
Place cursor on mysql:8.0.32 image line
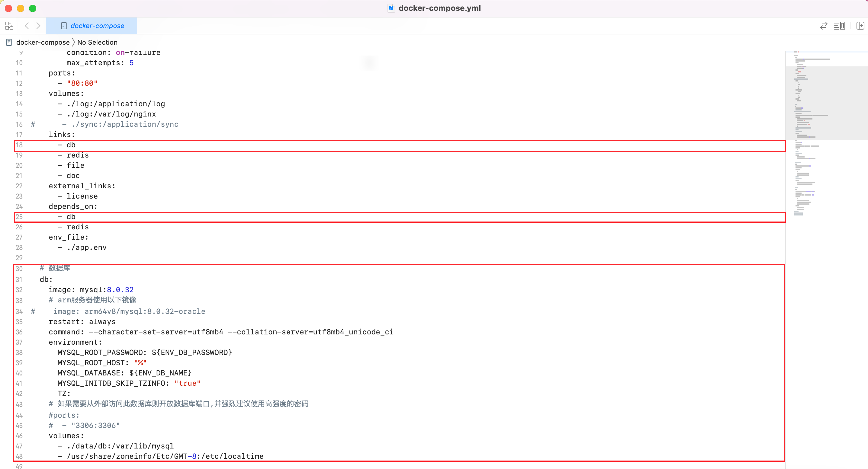pos(107,290)
